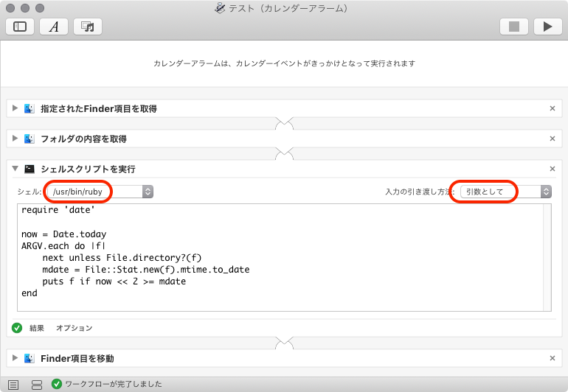This screenshot has width=568, height=392.
Task: Click the script area vertical scrollbar
Action: point(547,257)
